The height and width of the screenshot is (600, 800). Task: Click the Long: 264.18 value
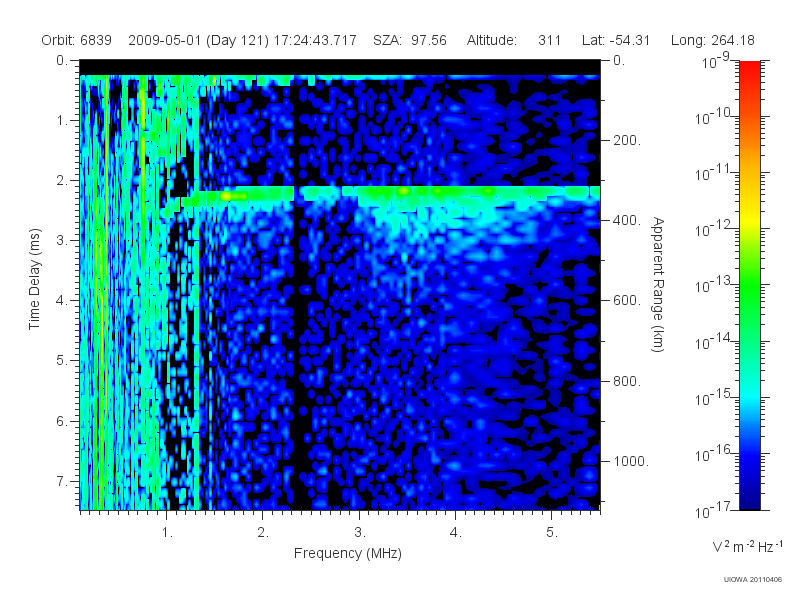[712, 40]
